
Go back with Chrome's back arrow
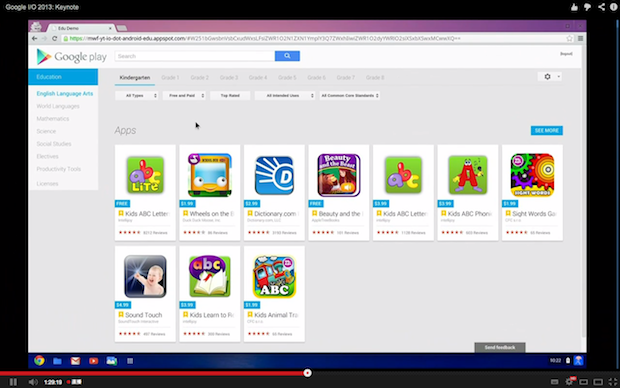pos(34,38)
